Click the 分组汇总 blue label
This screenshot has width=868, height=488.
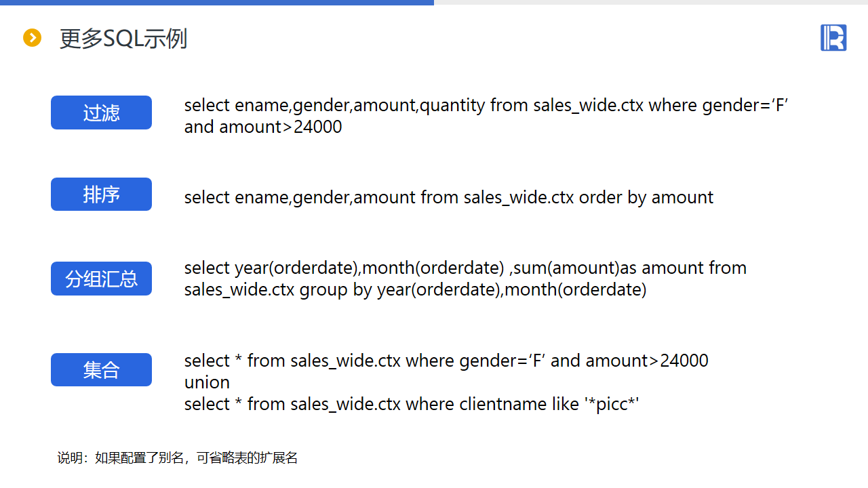(101, 279)
